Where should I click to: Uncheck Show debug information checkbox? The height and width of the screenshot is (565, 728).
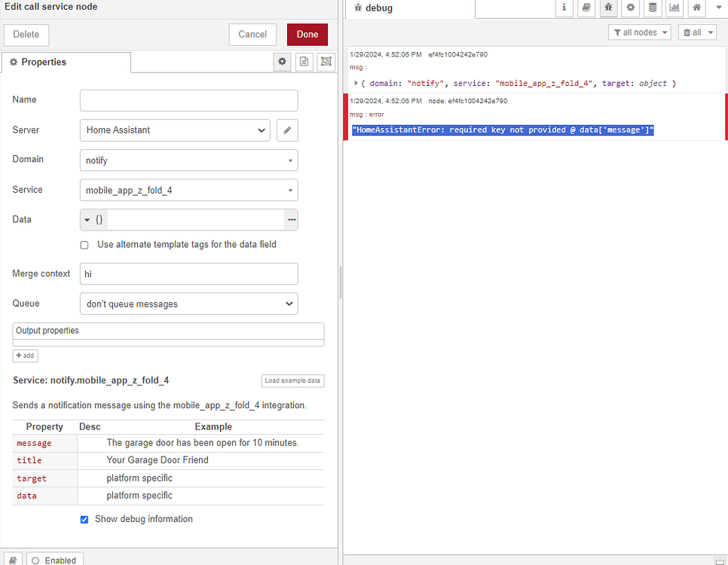tap(84, 520)
